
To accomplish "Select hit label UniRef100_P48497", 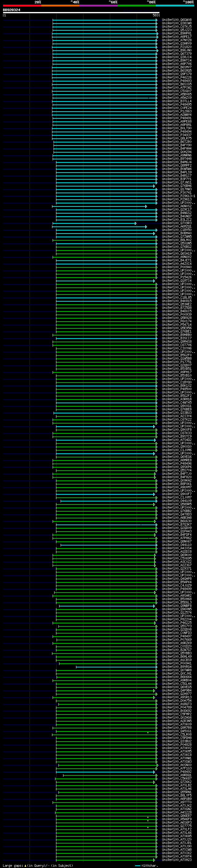I will point(177,636).
